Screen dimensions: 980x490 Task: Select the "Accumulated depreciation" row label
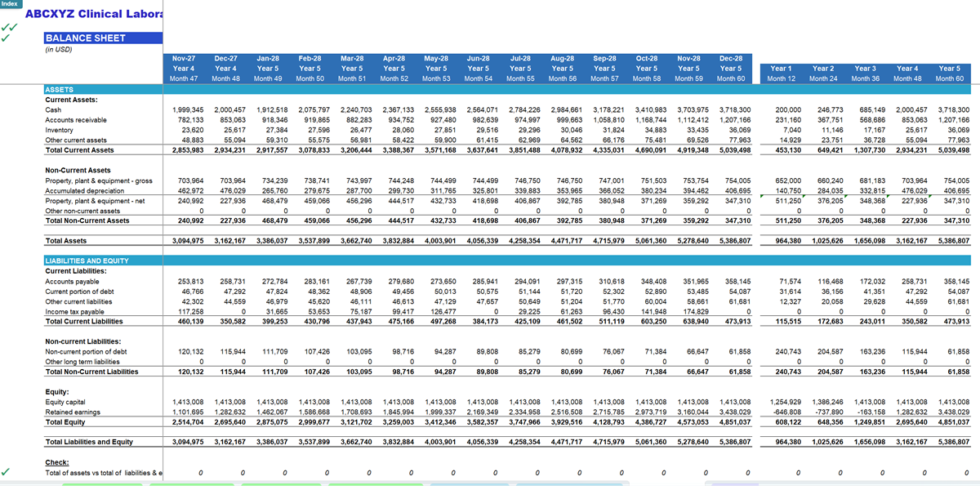(x=84, y=190)
